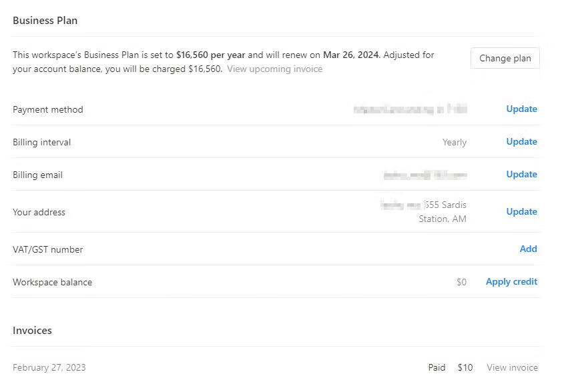562x392 pixels.
Task: Click the $10 invoice amount
Action: coord(465,367)
